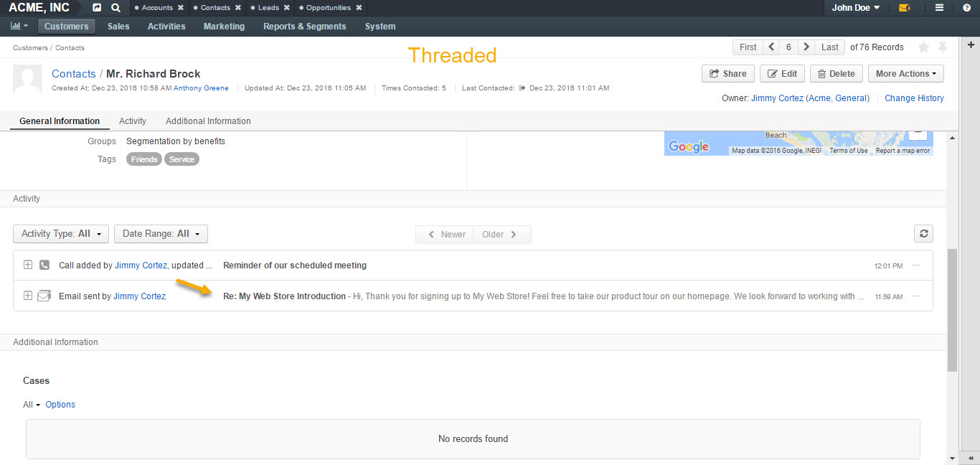
Task: Go to the next record arrow
Action: point(806,47)
